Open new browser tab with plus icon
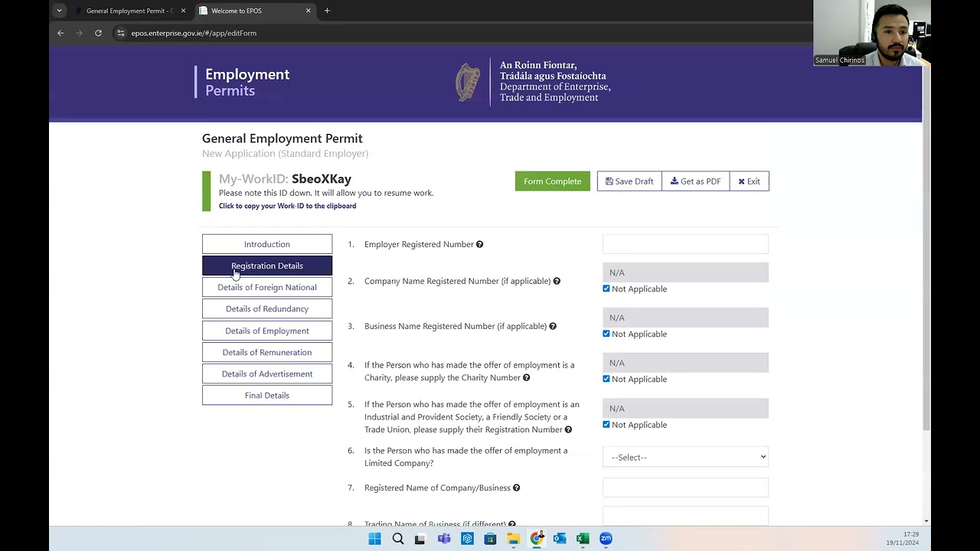This screenshot has height=551, width=980. 327,11
